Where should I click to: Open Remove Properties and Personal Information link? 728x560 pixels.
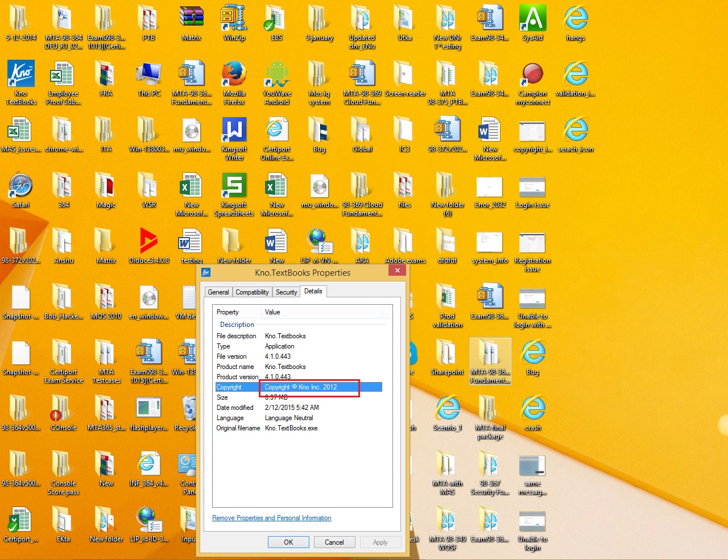point(272,518)
